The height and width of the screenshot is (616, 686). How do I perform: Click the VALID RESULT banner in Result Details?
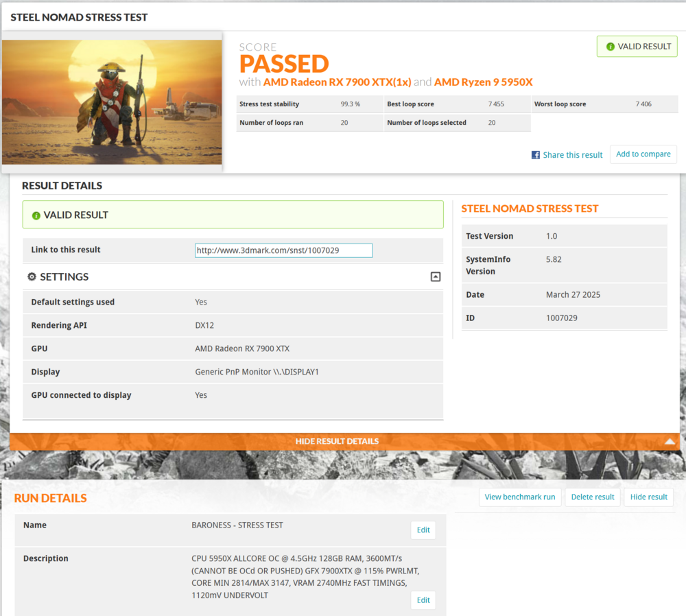tap(233, 215)
